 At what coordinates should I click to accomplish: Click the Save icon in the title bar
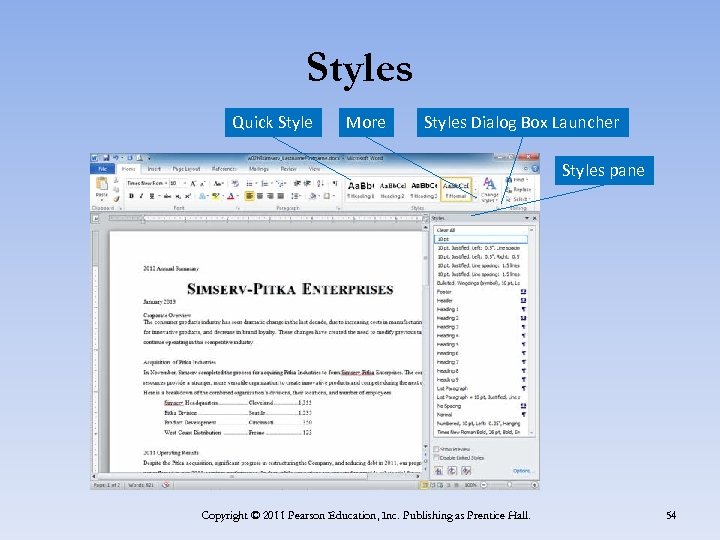tap(106, 158)
